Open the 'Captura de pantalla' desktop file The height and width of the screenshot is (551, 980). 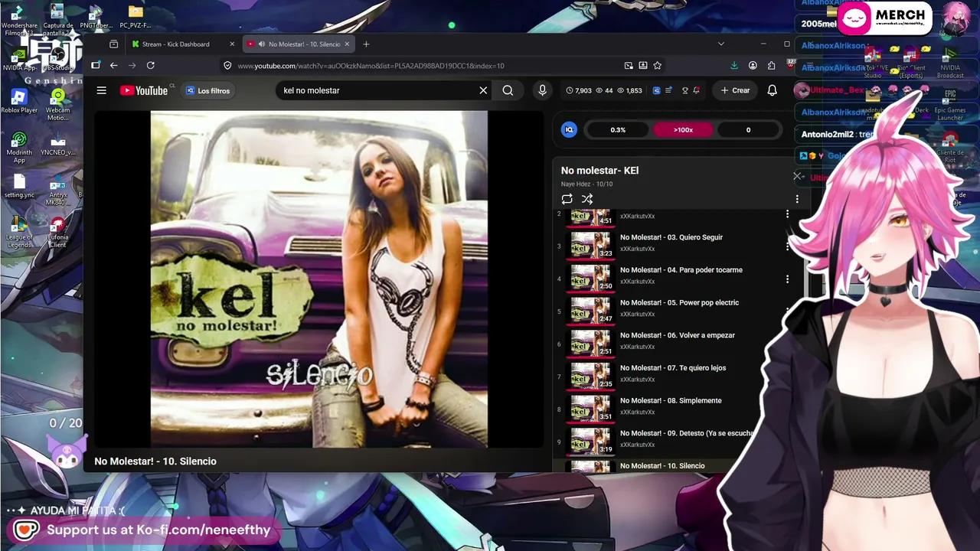[x=57, y=21]
